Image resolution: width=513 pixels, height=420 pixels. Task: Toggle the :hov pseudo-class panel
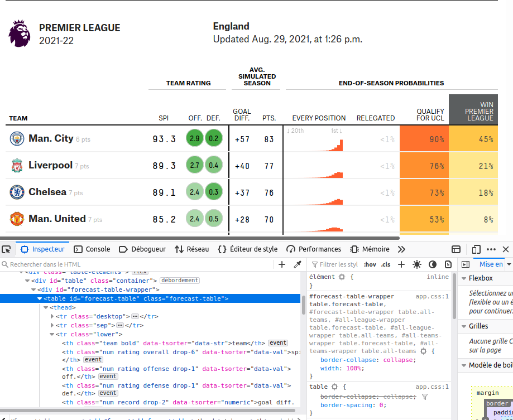[x=370, y=264]
